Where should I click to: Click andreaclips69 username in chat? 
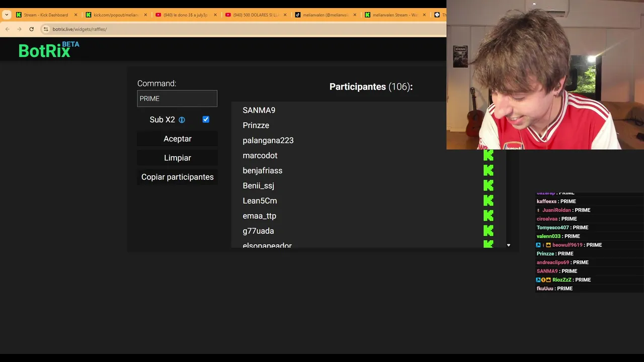click(553, 262)
